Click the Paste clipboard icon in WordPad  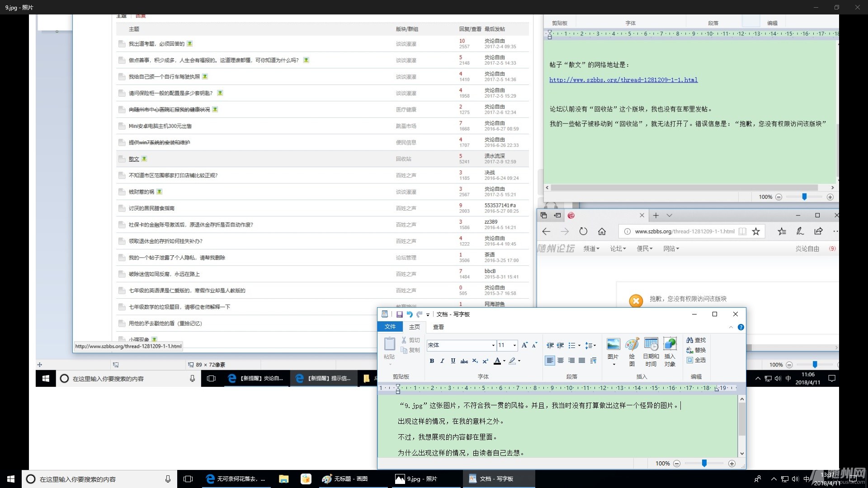tap(389, 344)
